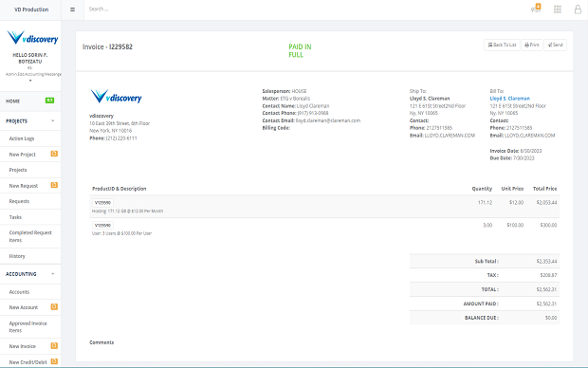Click the vdiscovery logo on the invoice

[116, 97]
